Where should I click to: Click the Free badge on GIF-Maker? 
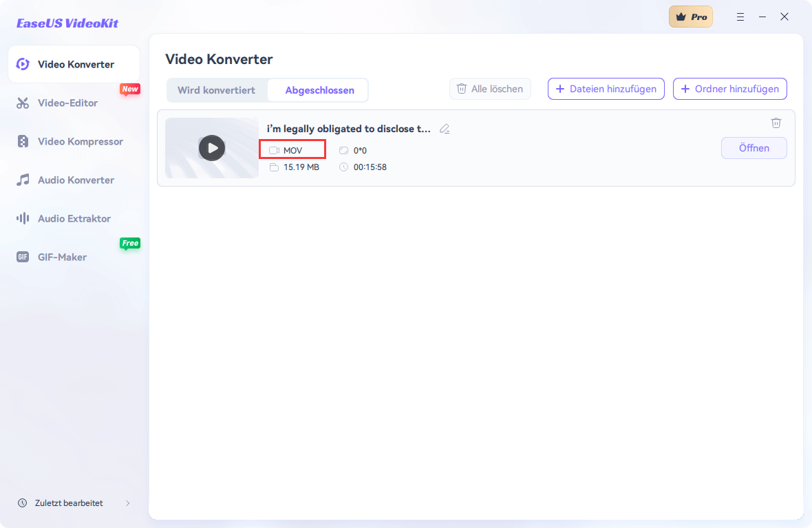130,244
